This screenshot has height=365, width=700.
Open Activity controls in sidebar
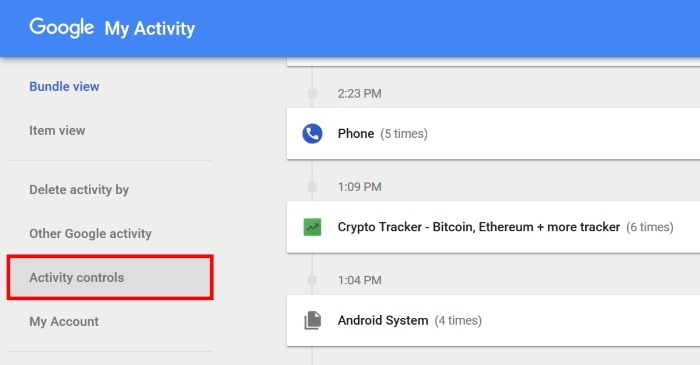110,277
